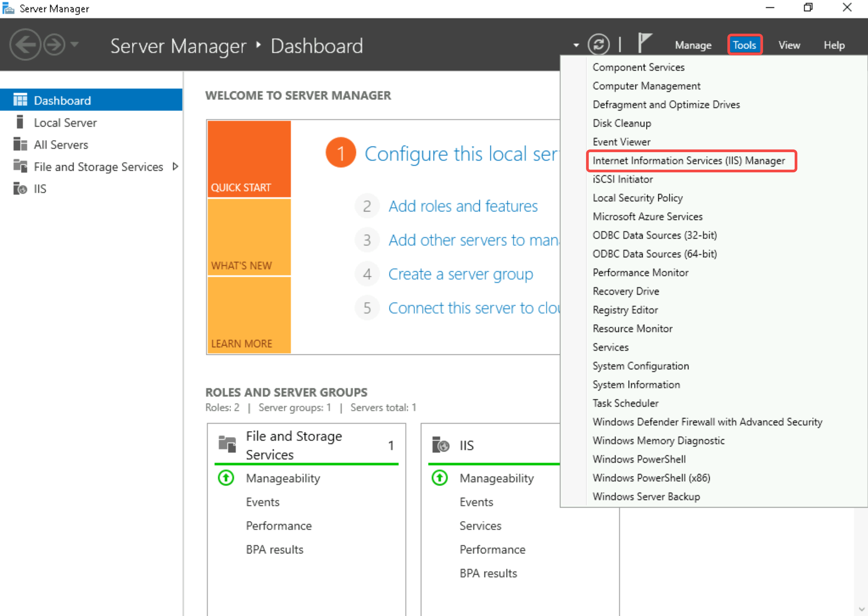The height and width of the screenshot is (616, 868).
Task: Open ODBC Data Sources (64-bit)
Action: pyautogui.click(x=655, y=254)
